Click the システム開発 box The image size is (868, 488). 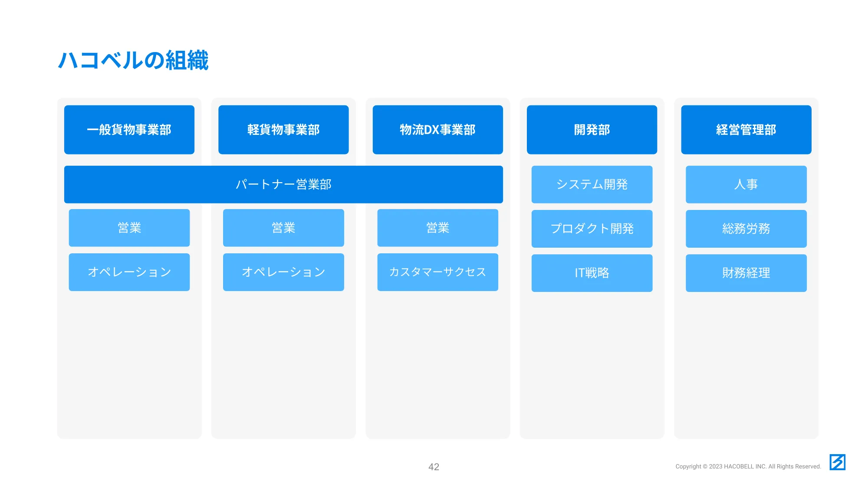[x=592, y=184]
